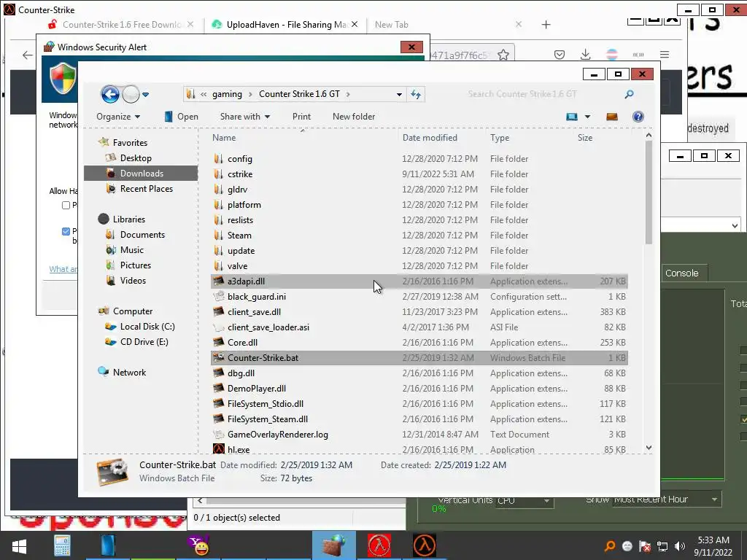Screen dimensions: 747x560
Task: Click gaming in the address breadcrumb
Action: [228, 94]
